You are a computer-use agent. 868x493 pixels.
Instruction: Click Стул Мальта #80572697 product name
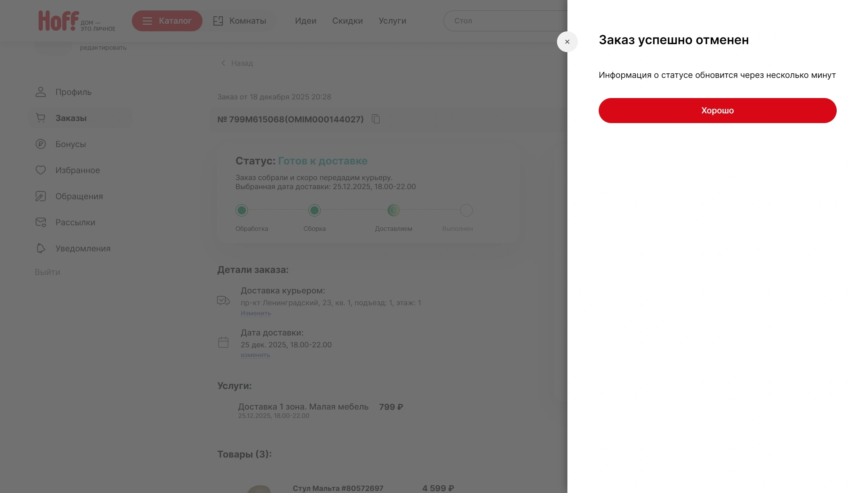338,488
